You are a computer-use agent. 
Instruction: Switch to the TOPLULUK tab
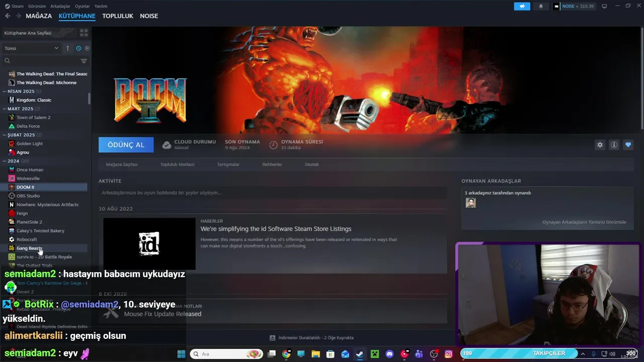pyautogui.click(x=118, y=16)
